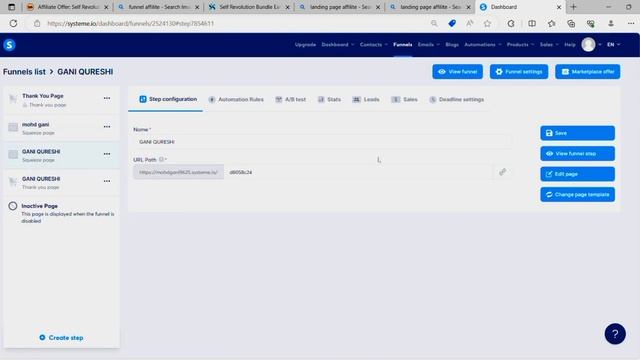The width and height of the screenshot is (640, 360).
Task: Close the Self Revolution Bundle tab
Action: pos(287,7)
